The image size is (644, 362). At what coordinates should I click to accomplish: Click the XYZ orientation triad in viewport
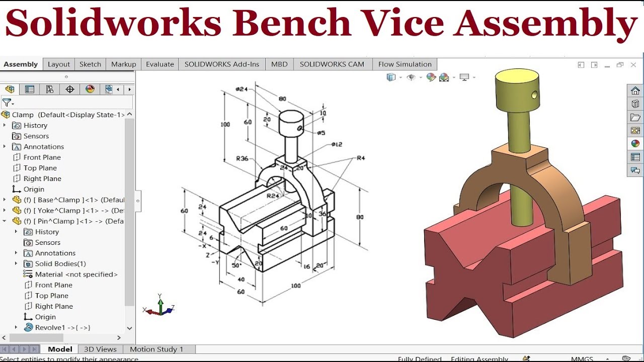(x=159, y=306)
